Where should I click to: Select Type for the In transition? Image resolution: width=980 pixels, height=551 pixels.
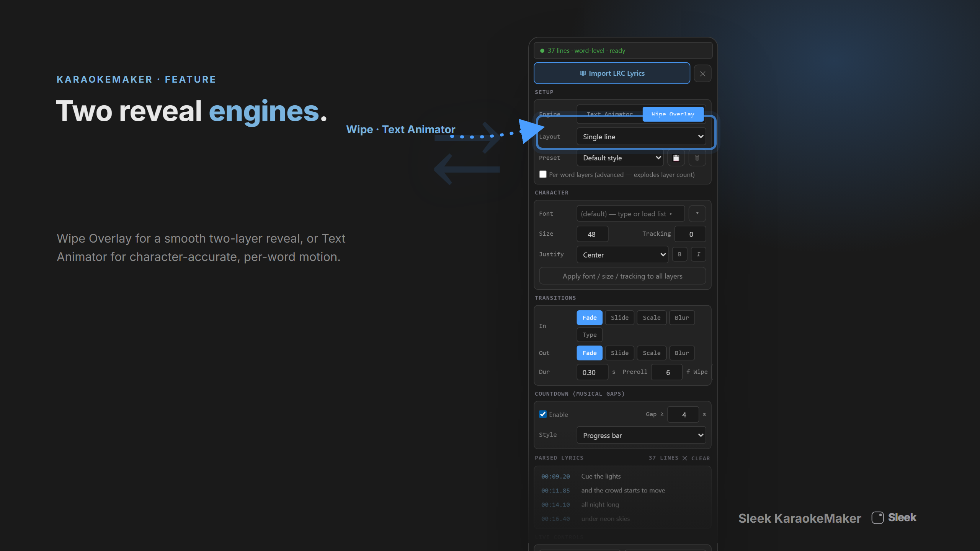click(x=590, y=335)
